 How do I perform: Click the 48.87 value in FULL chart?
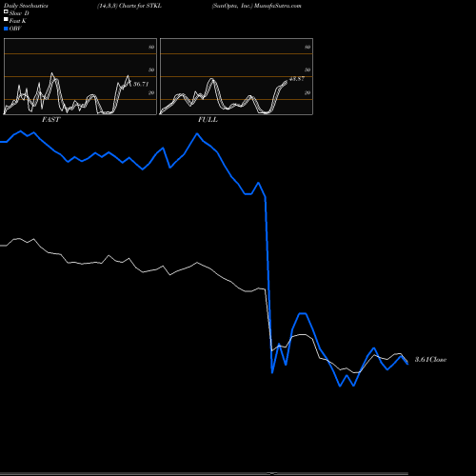pos(297,79)
